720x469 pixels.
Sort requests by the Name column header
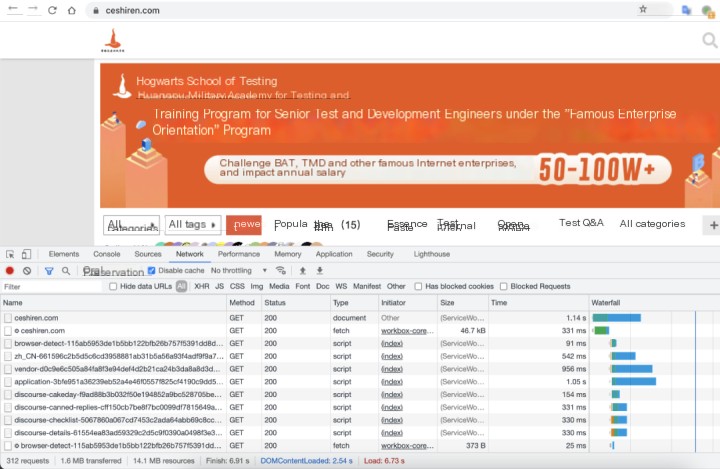113,303
